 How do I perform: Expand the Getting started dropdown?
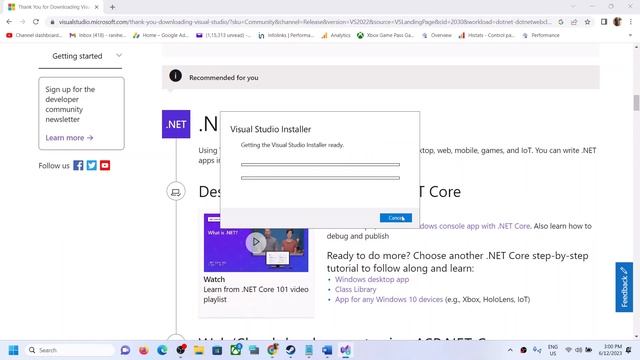(x=80, y=56)
